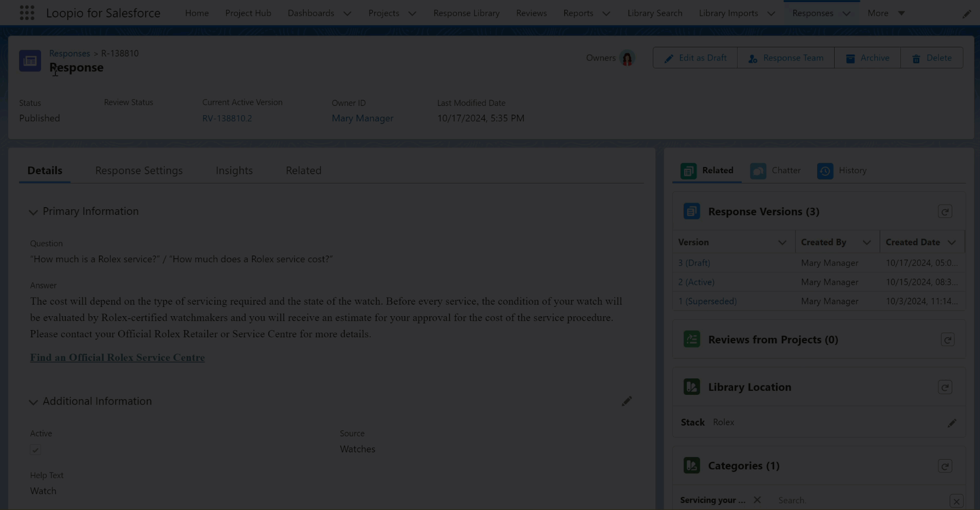
Task: Click the categories Search input field
Action: pos(860,500)
